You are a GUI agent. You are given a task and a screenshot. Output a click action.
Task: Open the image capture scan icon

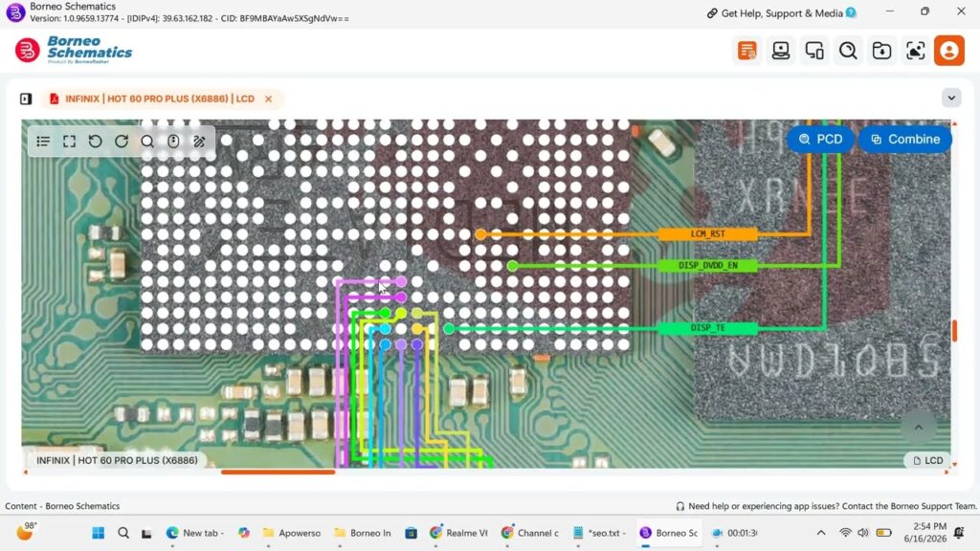coord(916,51)
